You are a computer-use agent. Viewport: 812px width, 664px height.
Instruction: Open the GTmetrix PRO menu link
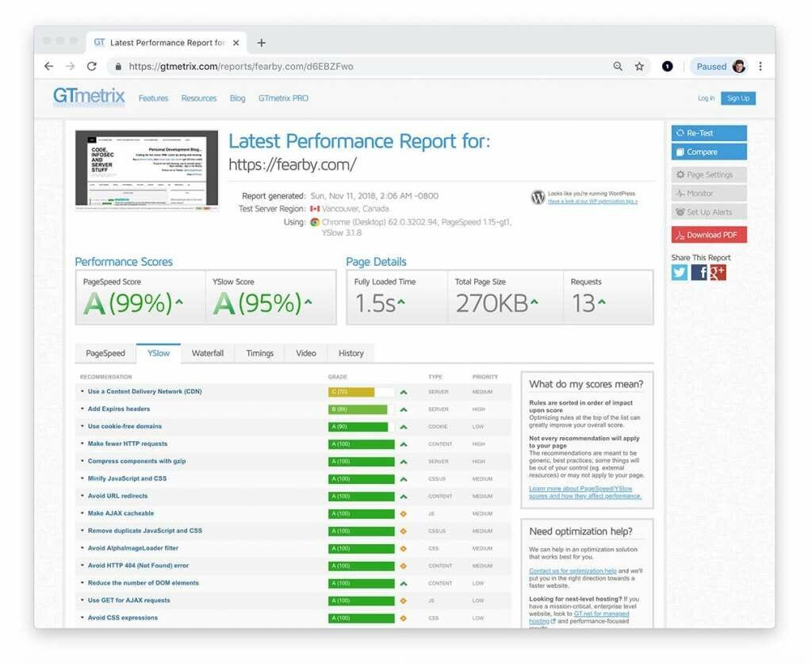tap(283, 98)
